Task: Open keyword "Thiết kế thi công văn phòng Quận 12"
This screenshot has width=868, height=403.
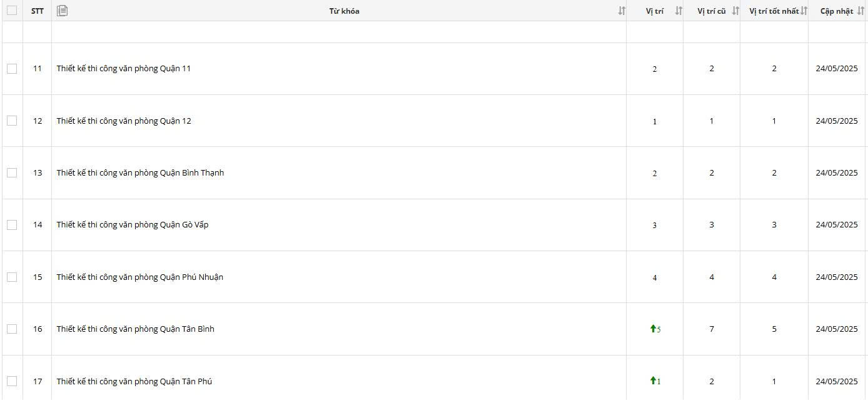Action: pos(124,121)
